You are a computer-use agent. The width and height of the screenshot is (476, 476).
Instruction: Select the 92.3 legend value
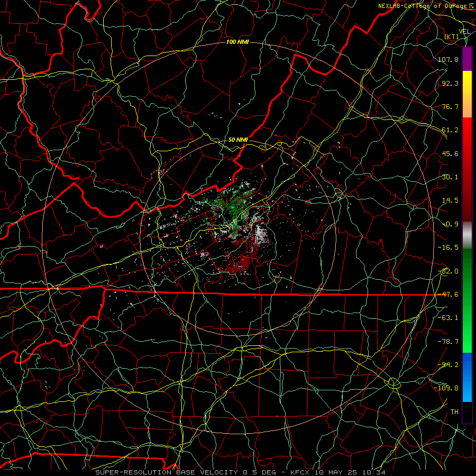point(450,83)
